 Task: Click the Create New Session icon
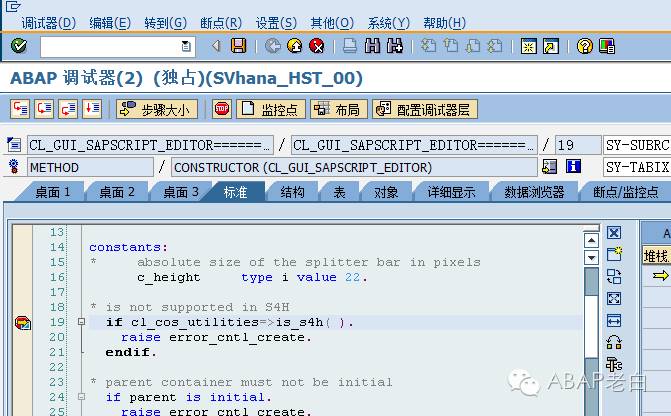(528, 46)
